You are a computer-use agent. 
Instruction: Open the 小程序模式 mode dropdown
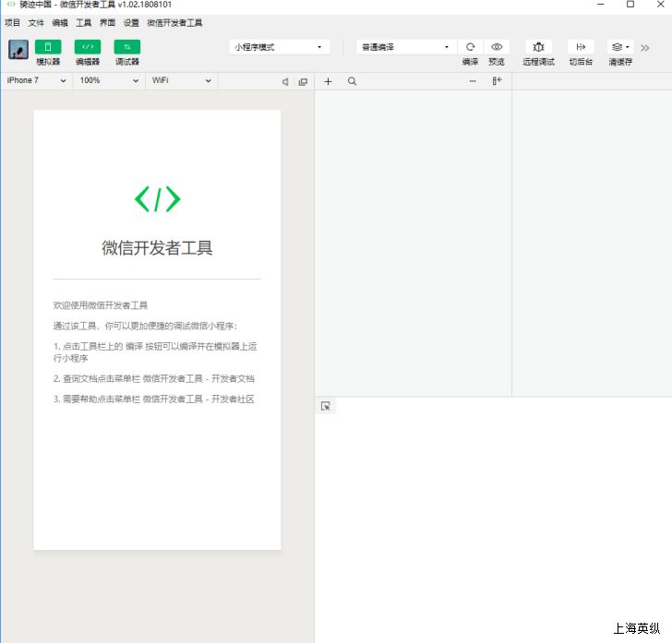[280, 47]
